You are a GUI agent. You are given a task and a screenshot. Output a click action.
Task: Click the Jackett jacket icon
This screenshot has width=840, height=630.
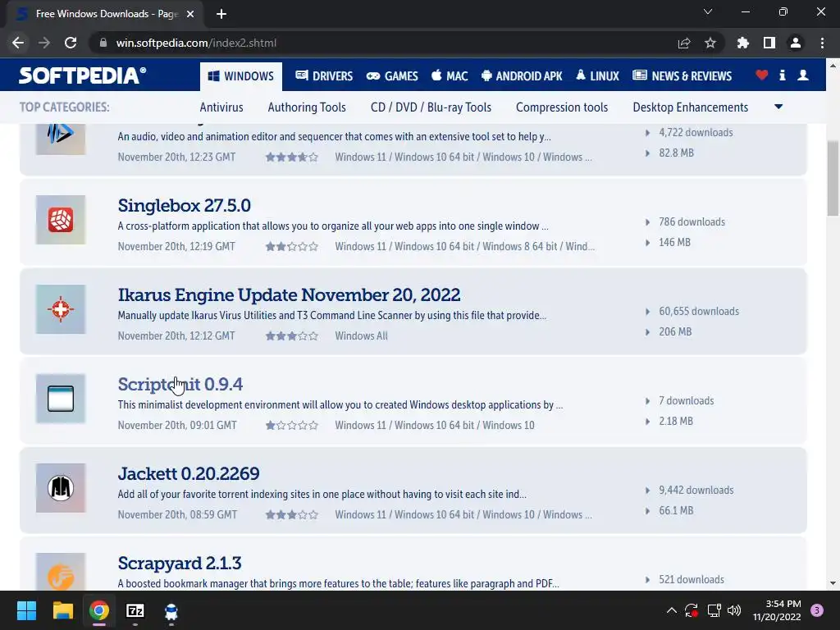[x=61, y=488]
